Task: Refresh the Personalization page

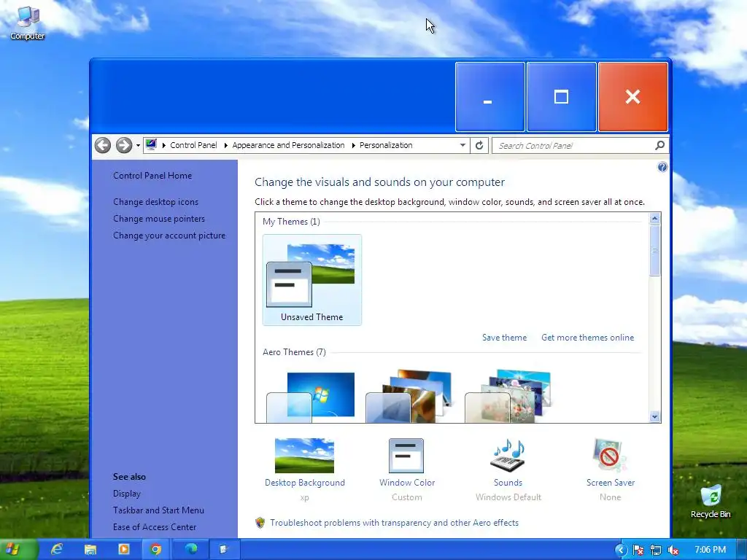Action: [x=479, y=145]
